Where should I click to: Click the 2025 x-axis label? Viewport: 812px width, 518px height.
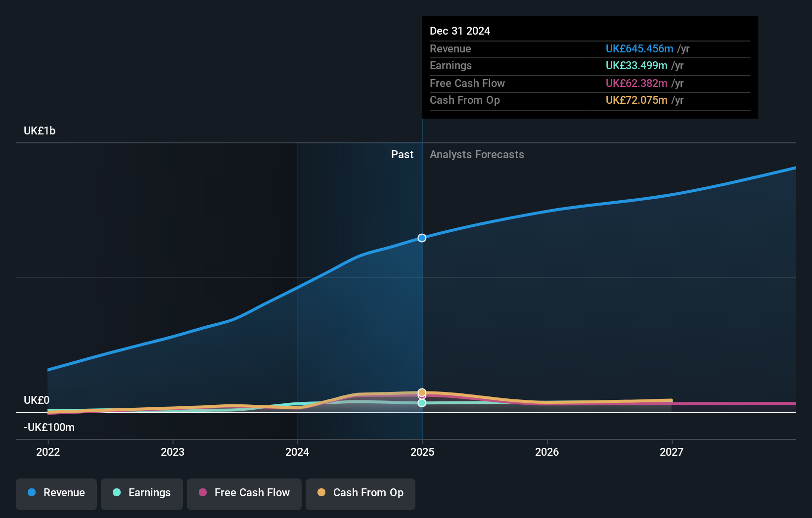tap(422, 452)
